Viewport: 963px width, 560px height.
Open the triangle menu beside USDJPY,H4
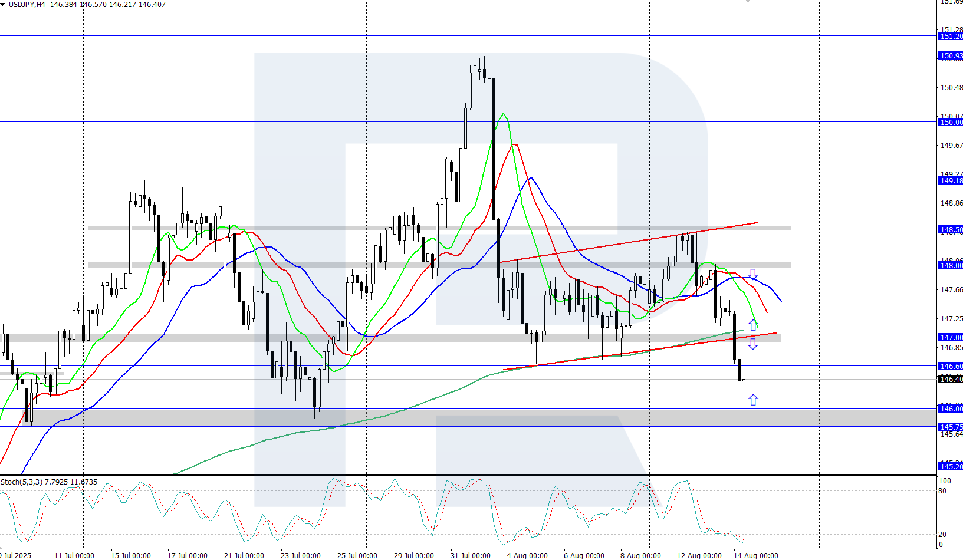click(3, 5)
